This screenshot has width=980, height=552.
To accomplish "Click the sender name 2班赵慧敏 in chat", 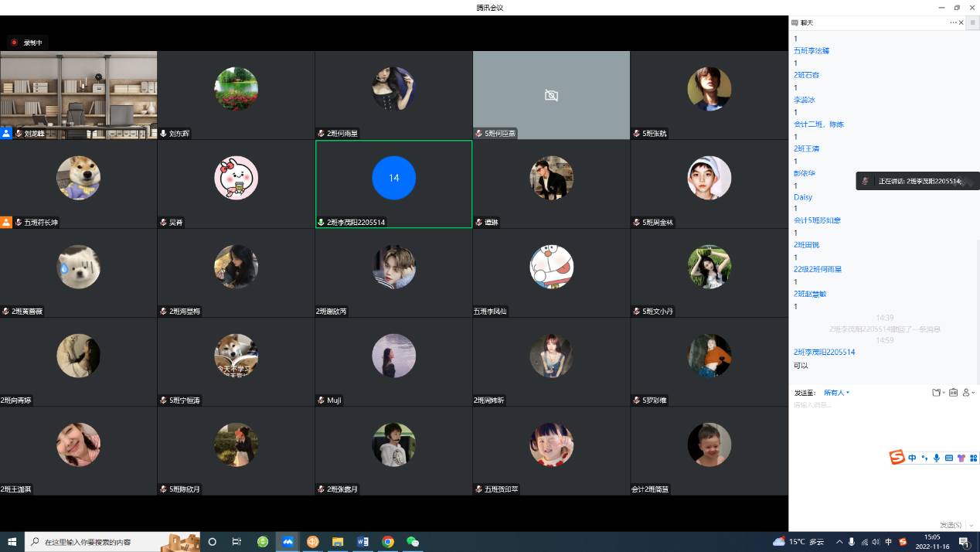I will pyautogui.click(x=810, y=294).
